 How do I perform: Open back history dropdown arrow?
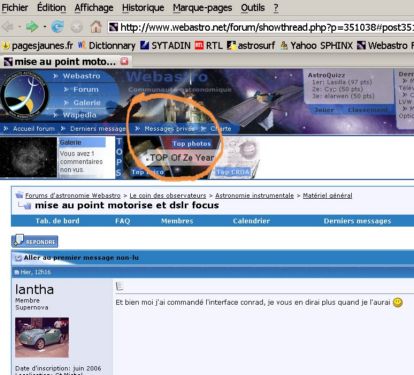click(x=19, y=26)
